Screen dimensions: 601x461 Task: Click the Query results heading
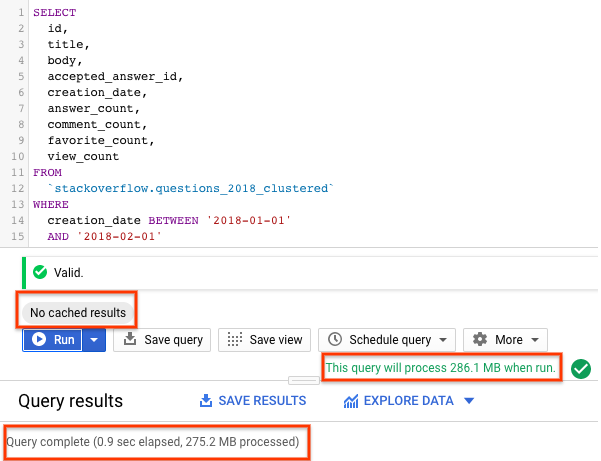[71, 401]
